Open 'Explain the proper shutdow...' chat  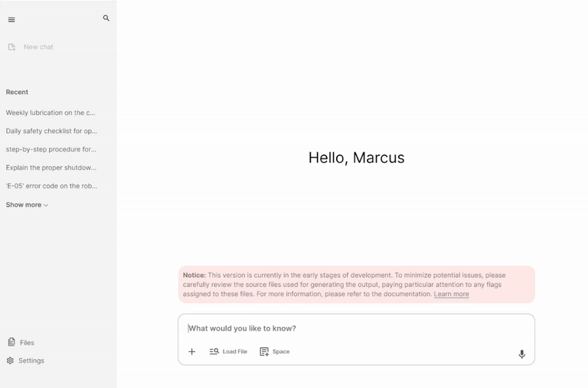(51, 168)
